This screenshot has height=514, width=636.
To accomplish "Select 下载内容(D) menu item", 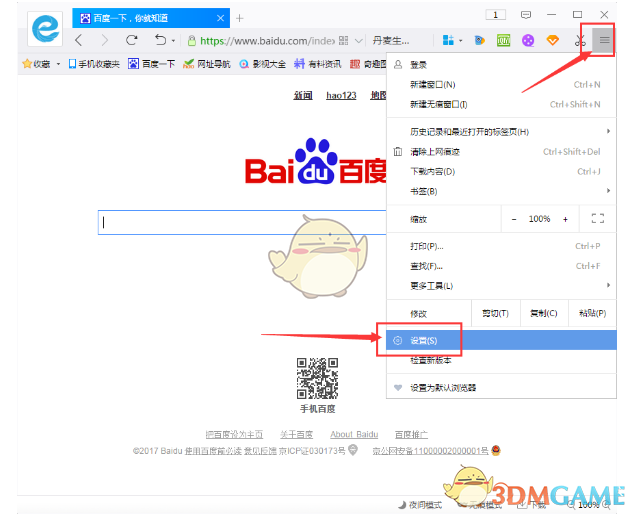I will click(x=501, y=172).
